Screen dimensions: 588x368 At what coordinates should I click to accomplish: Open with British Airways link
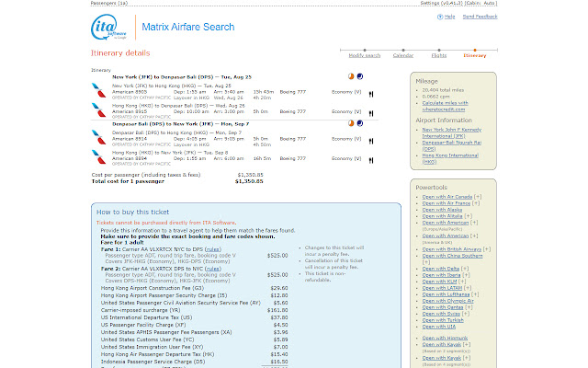[x=452, y=249]
